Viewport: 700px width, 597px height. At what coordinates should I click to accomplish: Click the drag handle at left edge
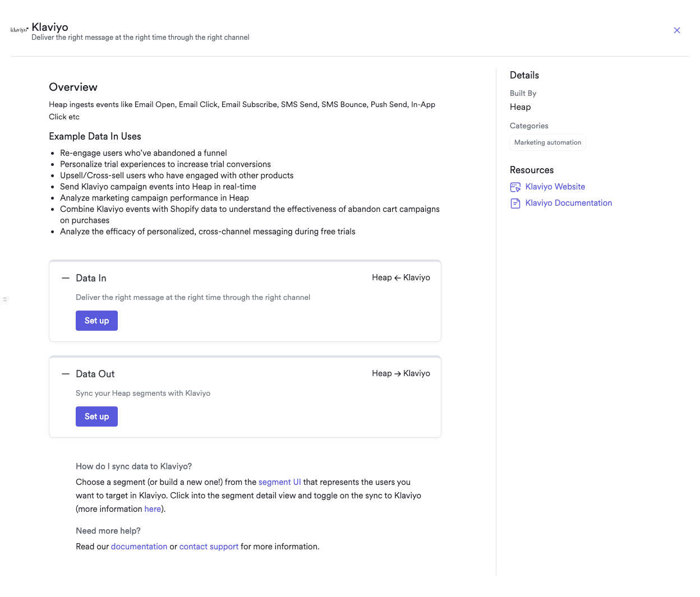[x=5, y=299]
